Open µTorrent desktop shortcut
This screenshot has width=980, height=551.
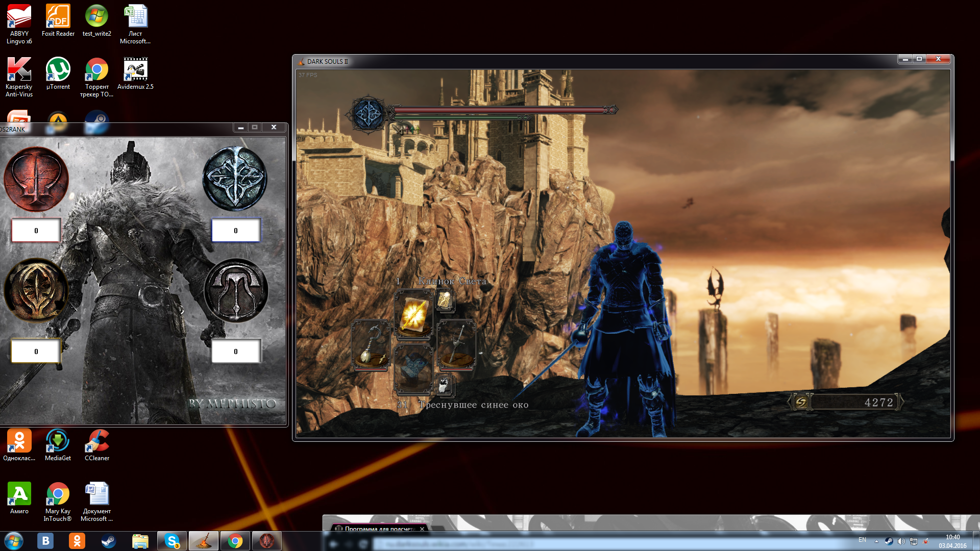pyautogui.click(x=58, y=73)
